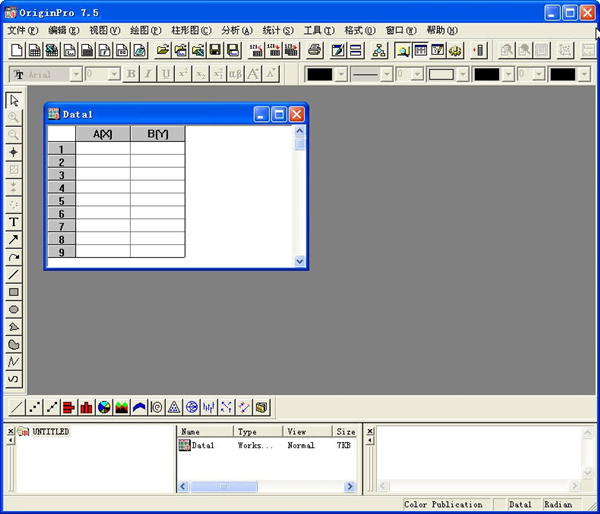The height and width of the screenshot is (514, 600).
Task: Open the line style dropdown
Action: [x=387, y=74]
